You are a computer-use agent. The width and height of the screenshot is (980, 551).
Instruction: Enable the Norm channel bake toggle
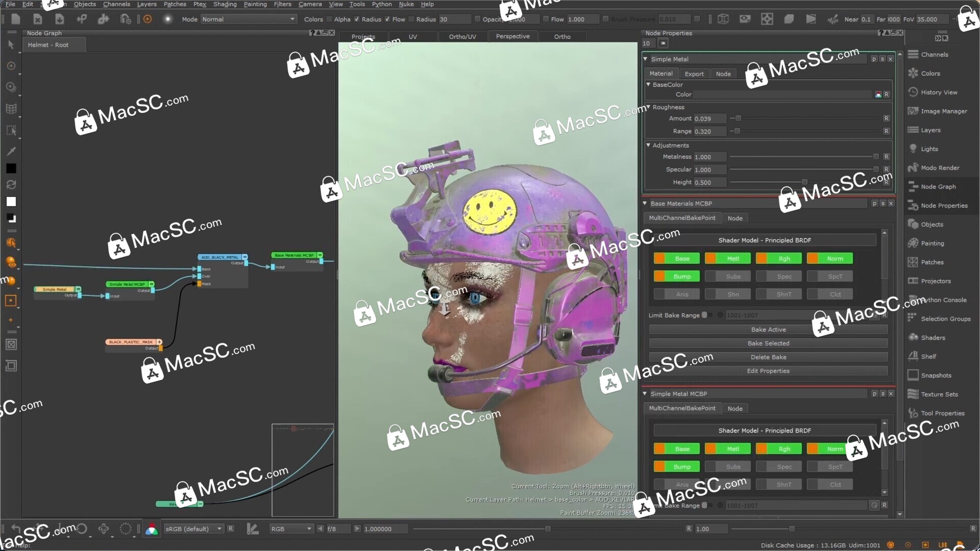[x=829, y=258]
